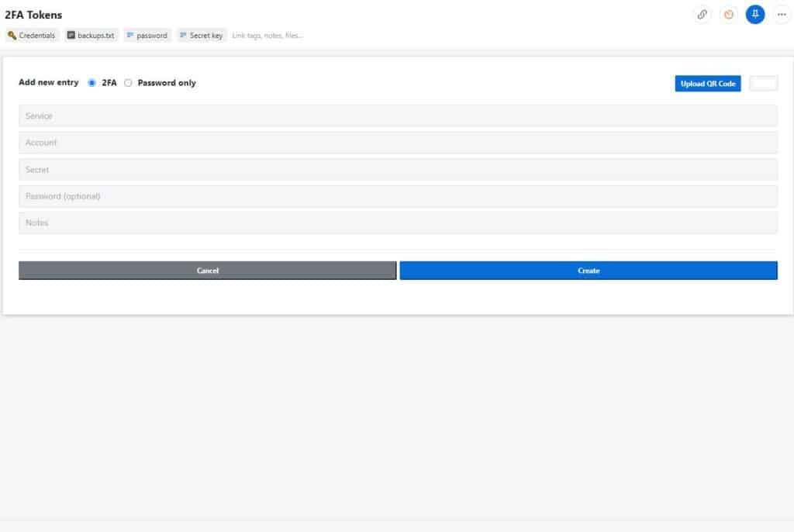The image size is (794, 532).
Task: Focus the Service input field
Action: click(398, 116)
